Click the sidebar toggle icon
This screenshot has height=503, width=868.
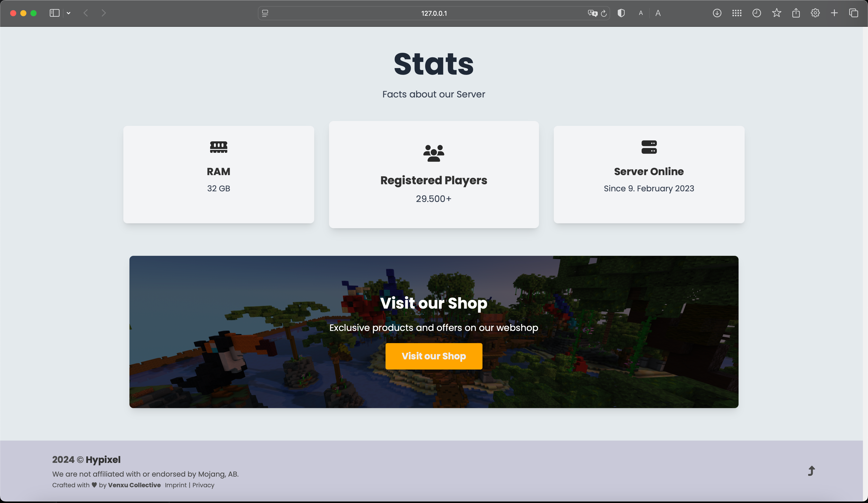tap(55, 13)
